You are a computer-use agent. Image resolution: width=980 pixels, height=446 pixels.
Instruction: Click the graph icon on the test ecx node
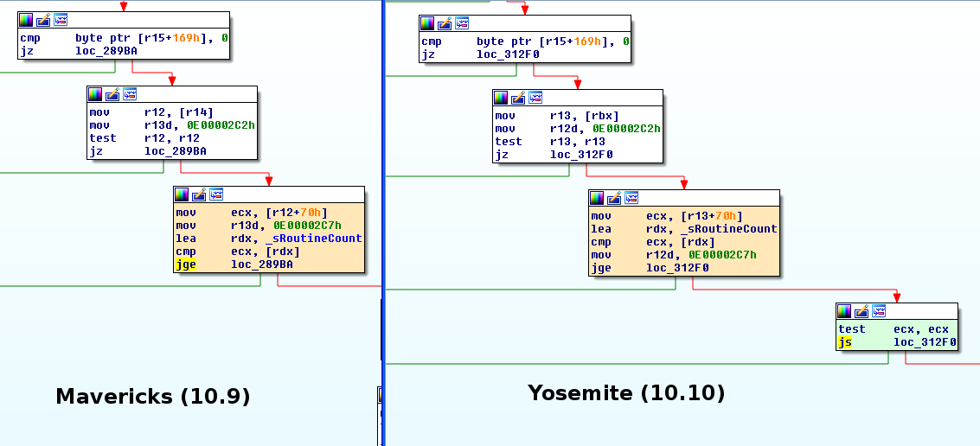point(878,311)
